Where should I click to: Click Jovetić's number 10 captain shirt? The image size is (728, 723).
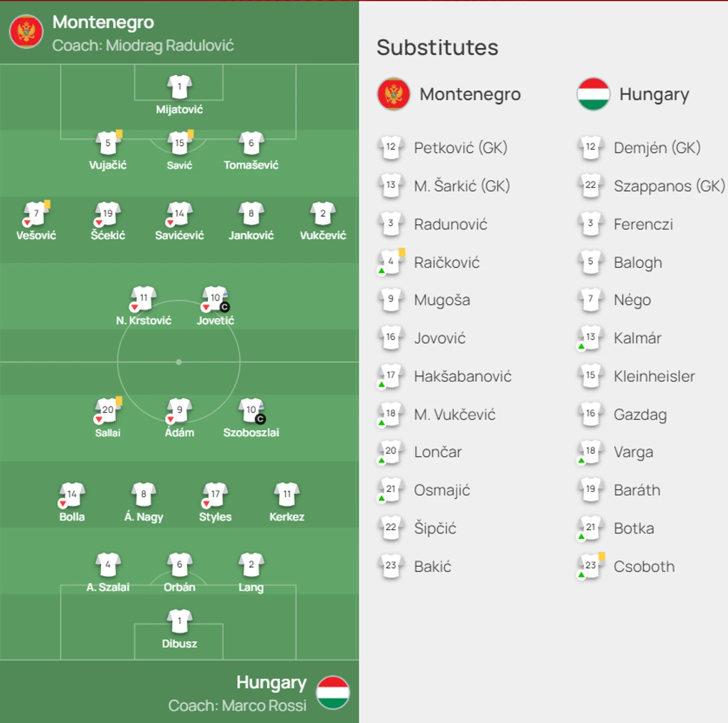pos(215,299)
